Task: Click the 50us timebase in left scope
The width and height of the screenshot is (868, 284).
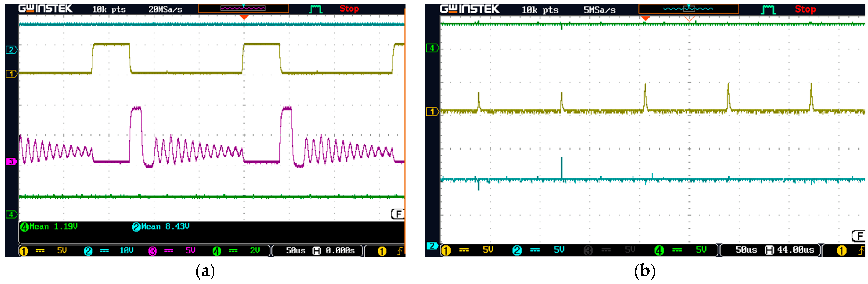Action: coord(296,251)
